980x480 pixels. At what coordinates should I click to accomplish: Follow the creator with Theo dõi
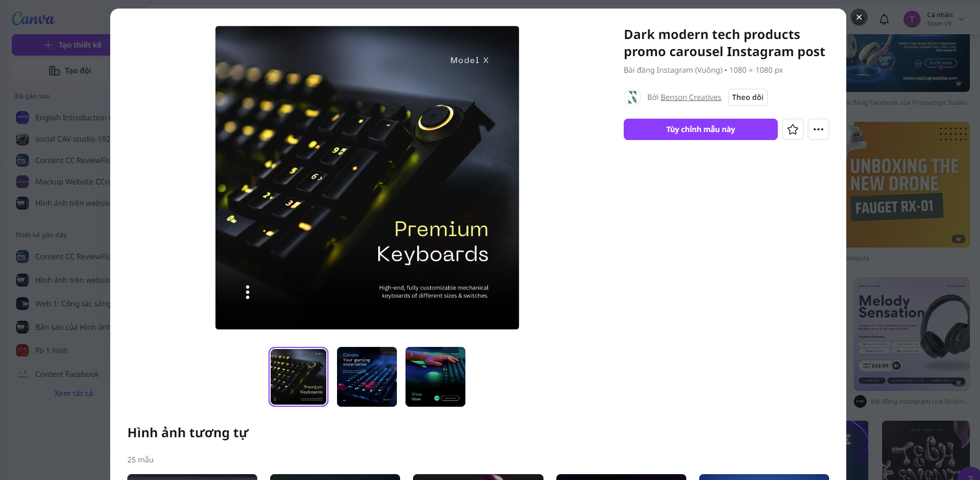(748, 97)
